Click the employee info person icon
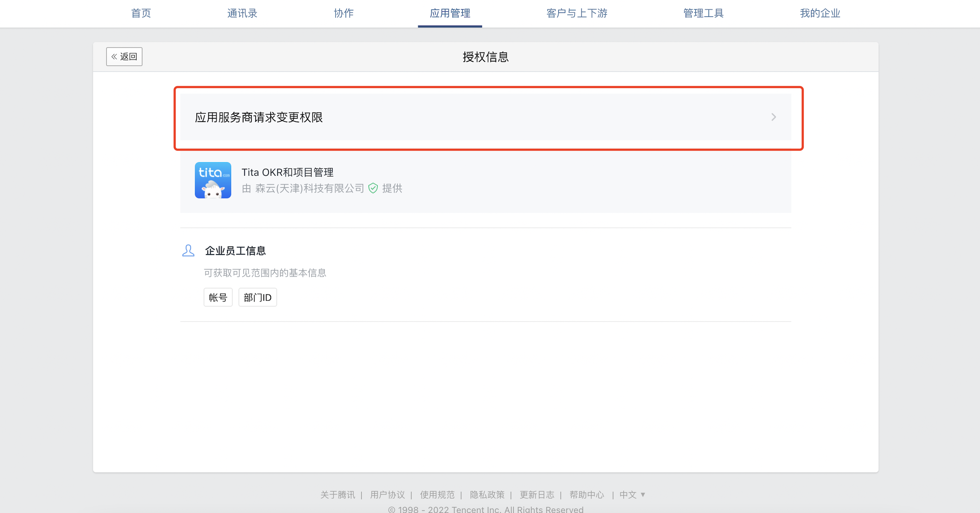Viewport: 980px width, 513px height. click(188, 250)
